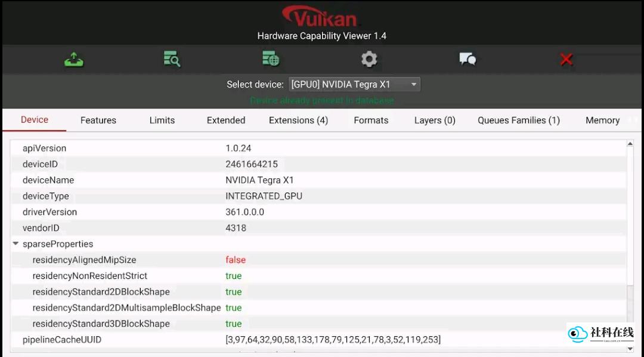Select the vendorID row
Screen dimensions: 644x357
click(x=318, y=228)
